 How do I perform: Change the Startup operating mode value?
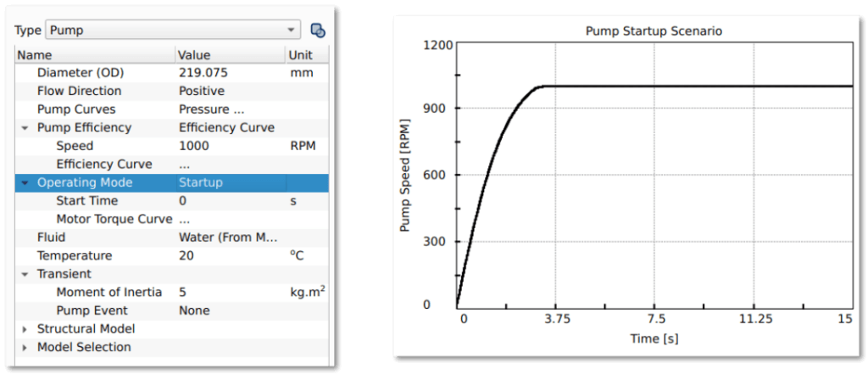[x=200, y=182]
